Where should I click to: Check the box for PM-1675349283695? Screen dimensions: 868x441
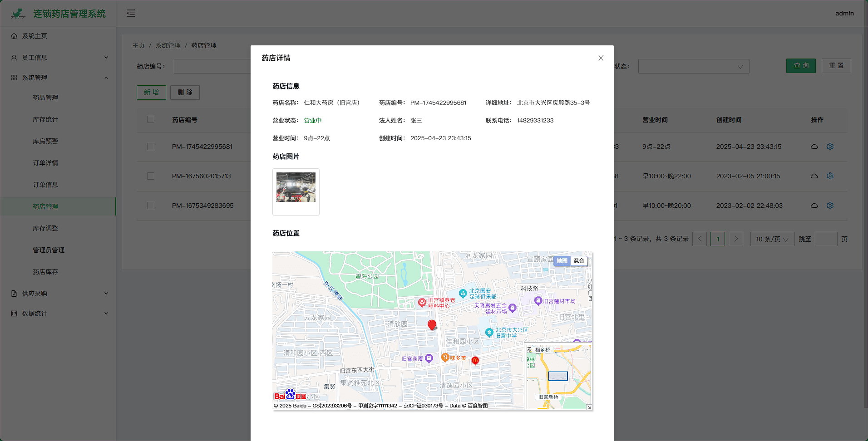pos(151,206)
